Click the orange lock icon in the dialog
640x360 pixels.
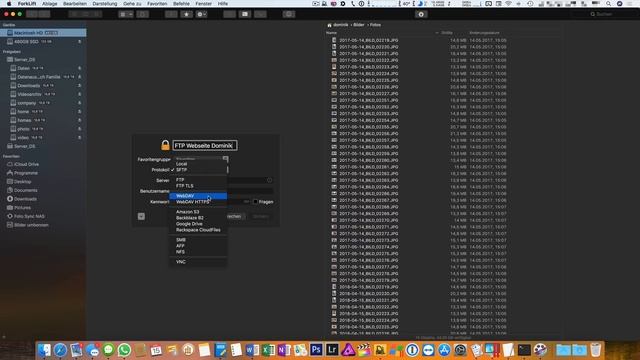(x=165, y=145)
